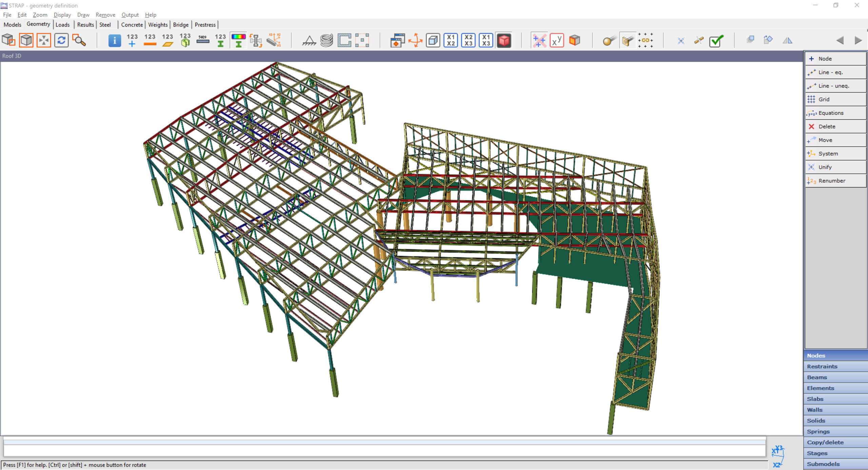Switch to the Loads tab
Screen dimensions: 868x470
[62, 25]
